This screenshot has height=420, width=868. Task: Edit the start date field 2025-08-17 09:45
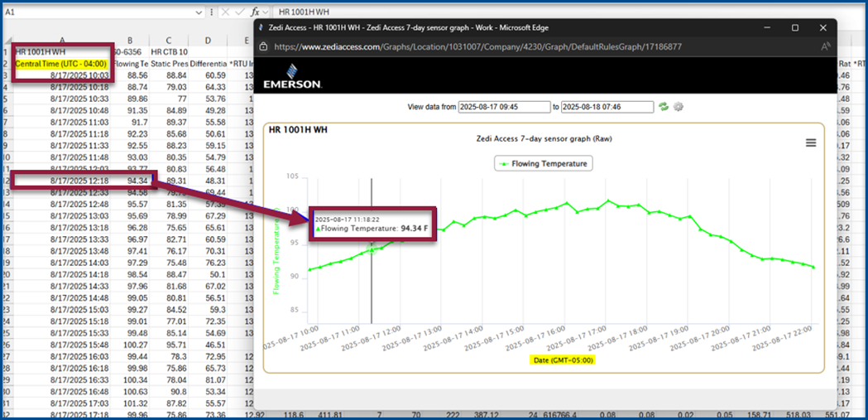pos(505,107)
